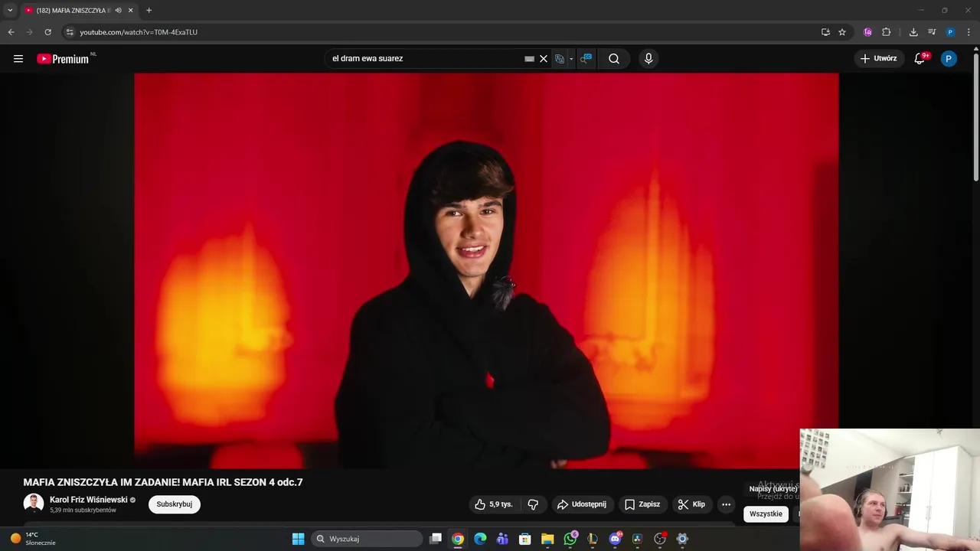Go back in browser history
The height and width of the screenshot is (551, 980).
(11, 32)
